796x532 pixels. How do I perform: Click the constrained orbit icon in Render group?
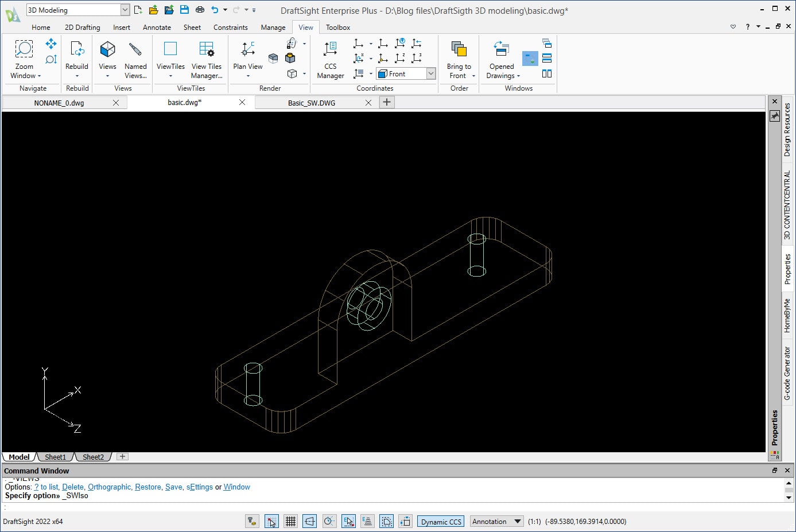pos(292,44)
